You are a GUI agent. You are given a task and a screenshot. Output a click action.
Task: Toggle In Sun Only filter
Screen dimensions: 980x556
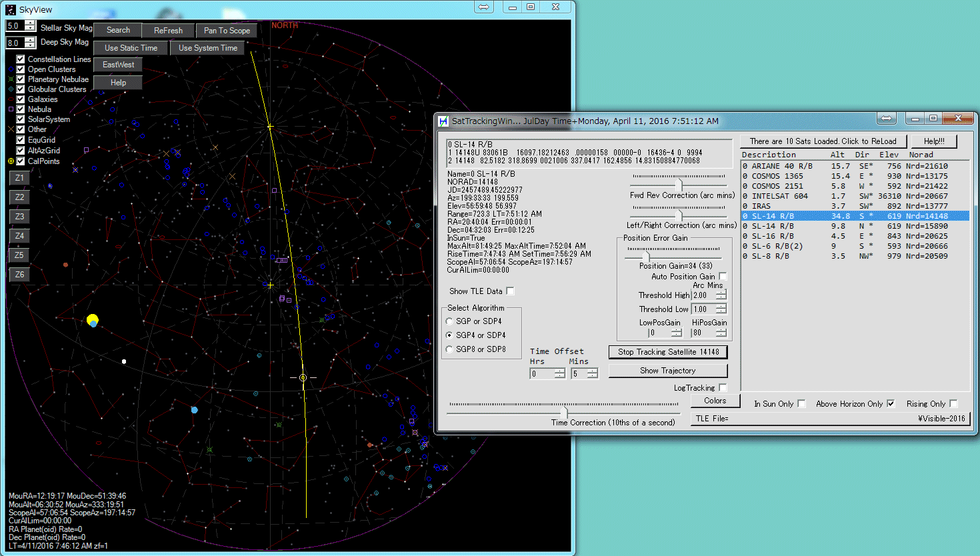pyautogui.click(x=801, y=404)
